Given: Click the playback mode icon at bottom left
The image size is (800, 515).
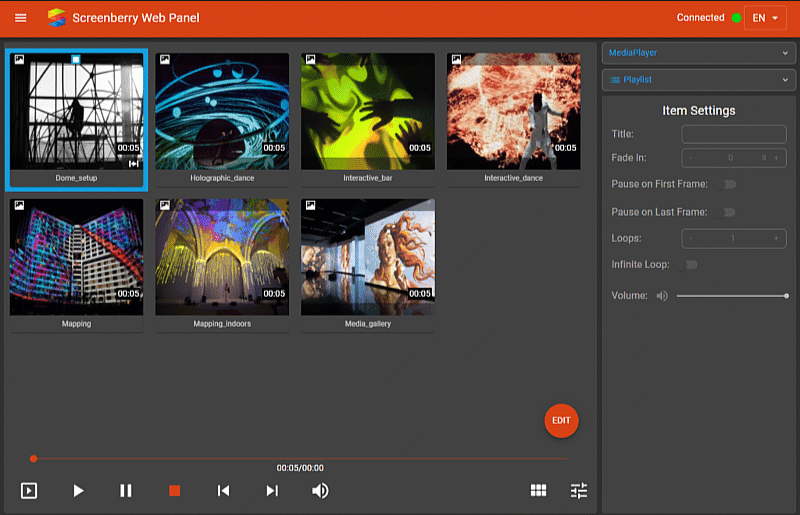Looking at the screenshot, I should pyautogui.click(x=29, y=491).
